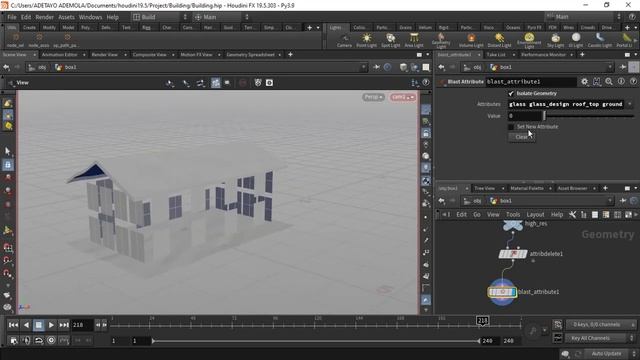Click the Attributes text field
Screen dimensions: 640x360
click(x=566, y=104)
